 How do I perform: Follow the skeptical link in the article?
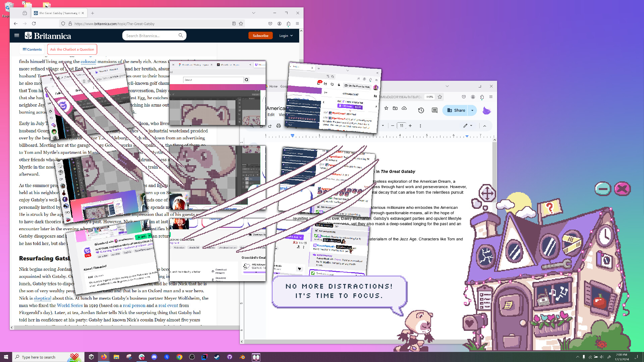[x=42, y=298]
